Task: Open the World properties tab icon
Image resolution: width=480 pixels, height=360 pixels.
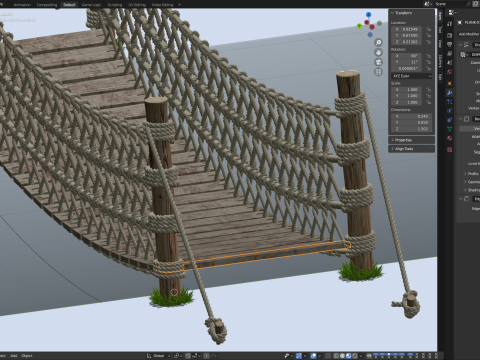Action: click(x=449, y=72)
